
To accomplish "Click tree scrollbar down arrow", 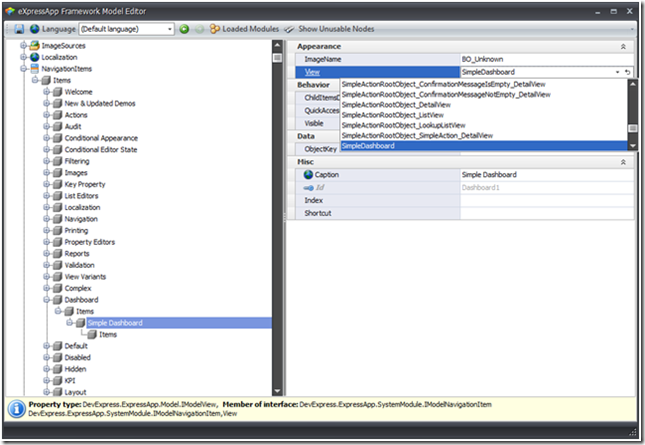I will tap(277, 391).
